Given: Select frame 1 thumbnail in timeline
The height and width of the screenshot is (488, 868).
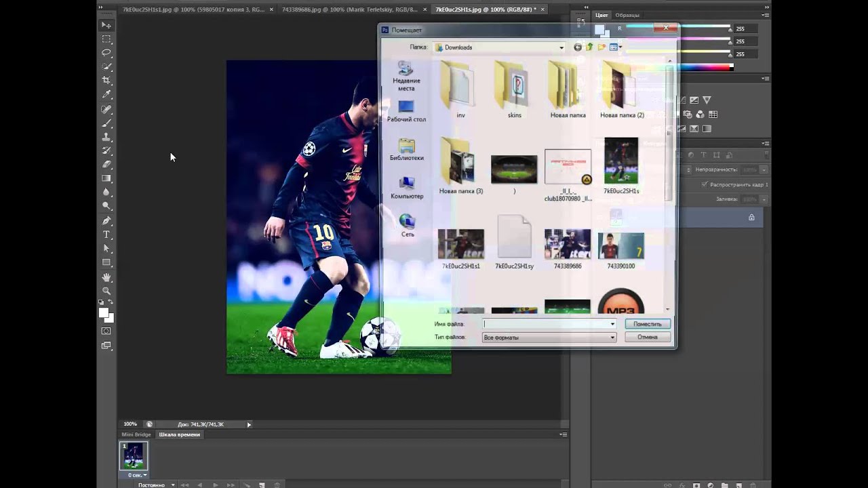Looking at the screenshot, I should point(134,455).
